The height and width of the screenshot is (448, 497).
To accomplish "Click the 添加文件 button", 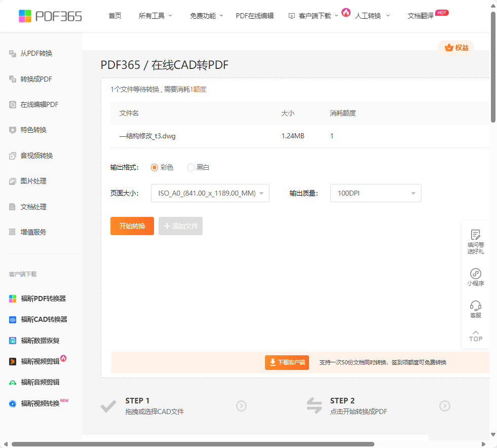I will click(x=181, y=226).
